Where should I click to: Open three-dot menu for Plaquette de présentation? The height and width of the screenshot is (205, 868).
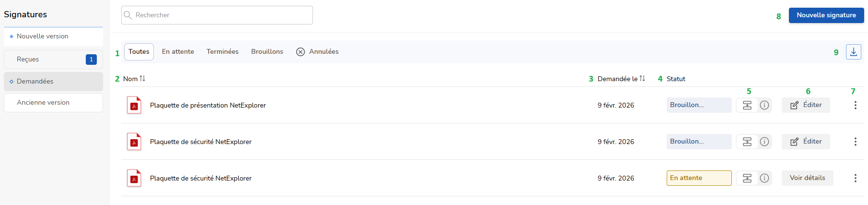(x=855, y=105)
